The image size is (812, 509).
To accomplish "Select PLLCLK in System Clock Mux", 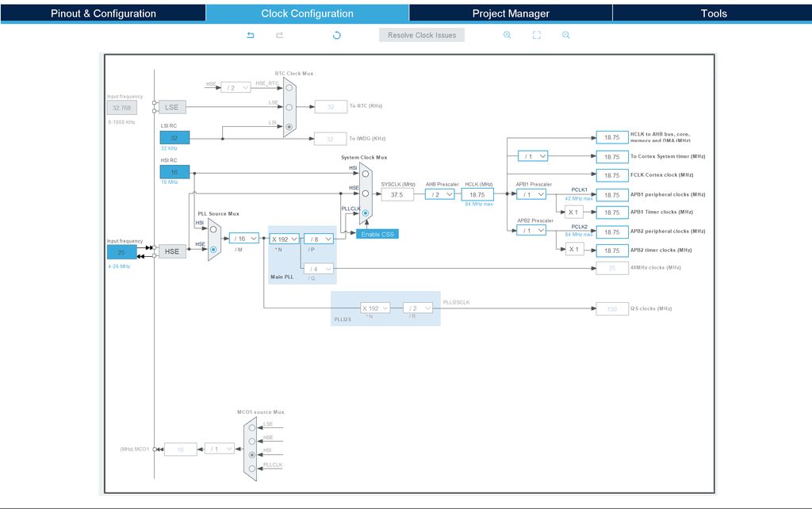I will coord(365,212).
